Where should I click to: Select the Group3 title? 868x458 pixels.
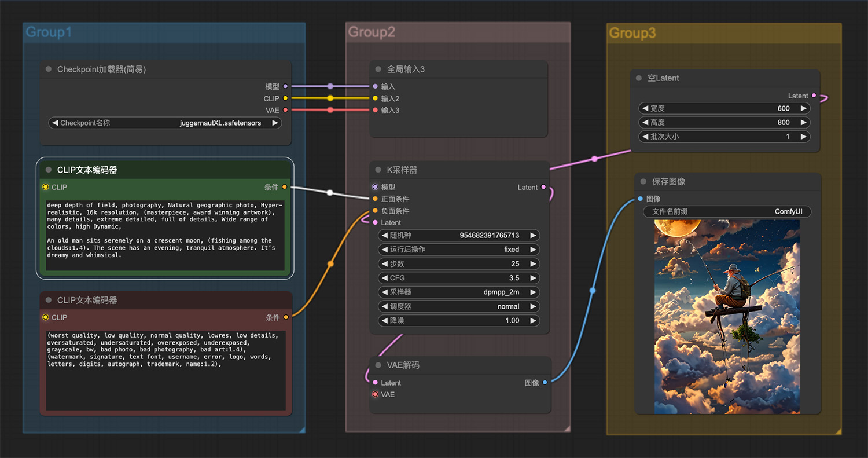pos(632,33)
